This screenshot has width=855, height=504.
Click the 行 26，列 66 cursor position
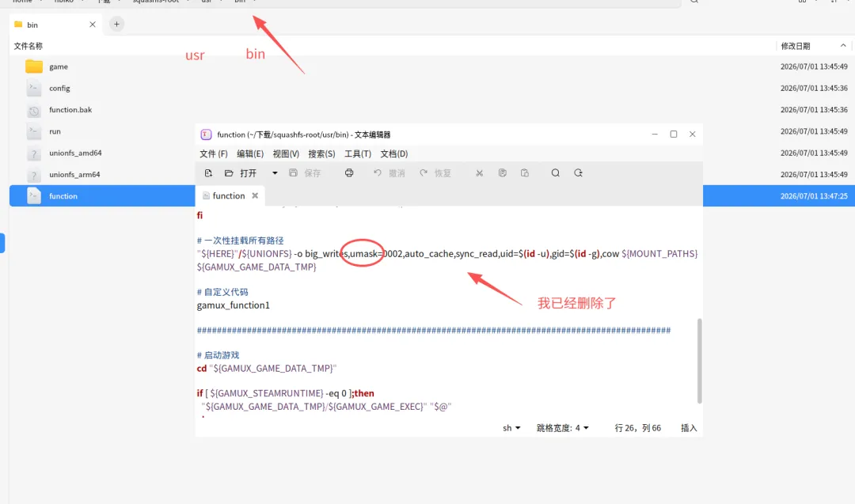tap(637, 428)
